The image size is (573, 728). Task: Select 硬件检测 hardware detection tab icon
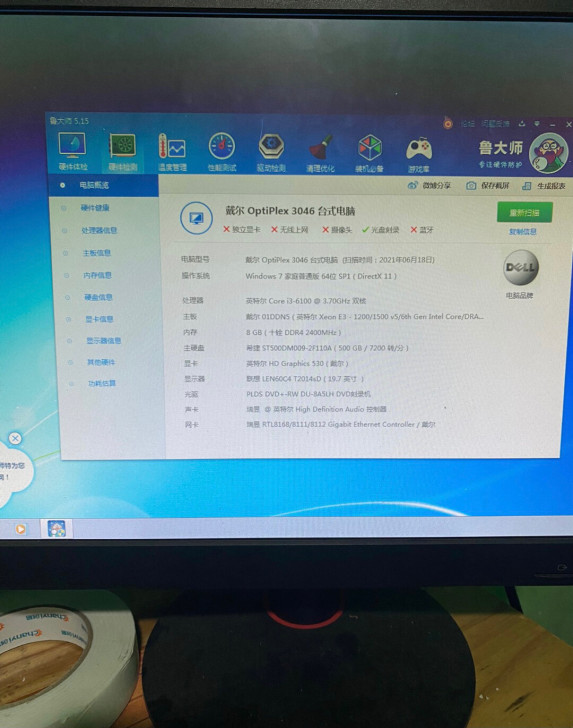click(122, 152)
